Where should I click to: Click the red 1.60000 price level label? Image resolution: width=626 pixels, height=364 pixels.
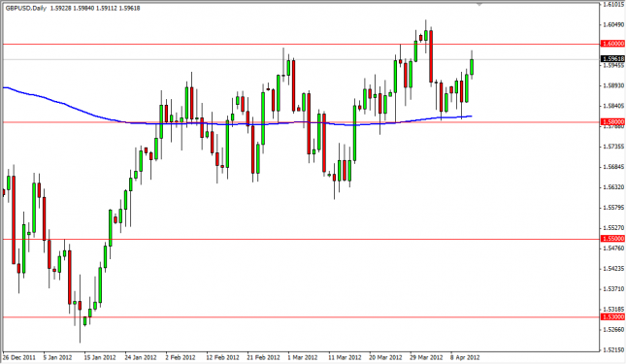(612, 44)
